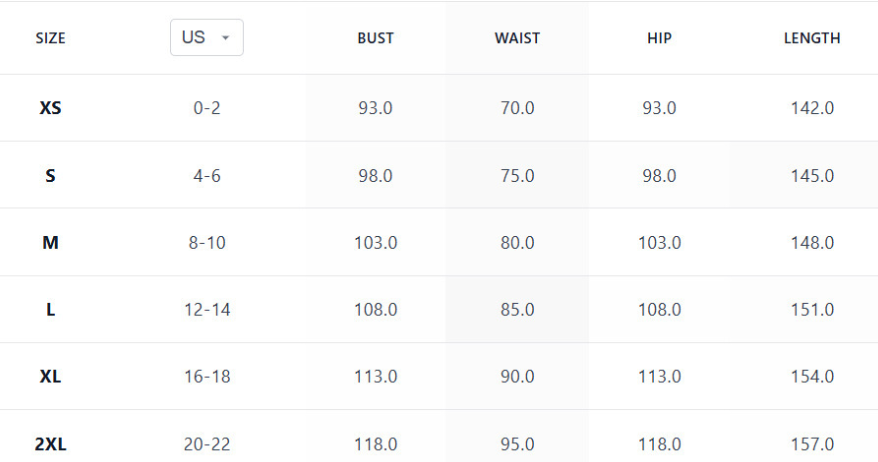Screen dimensions: 878x462
Task: Select the WAIST column header
Action: click(517, 39)
